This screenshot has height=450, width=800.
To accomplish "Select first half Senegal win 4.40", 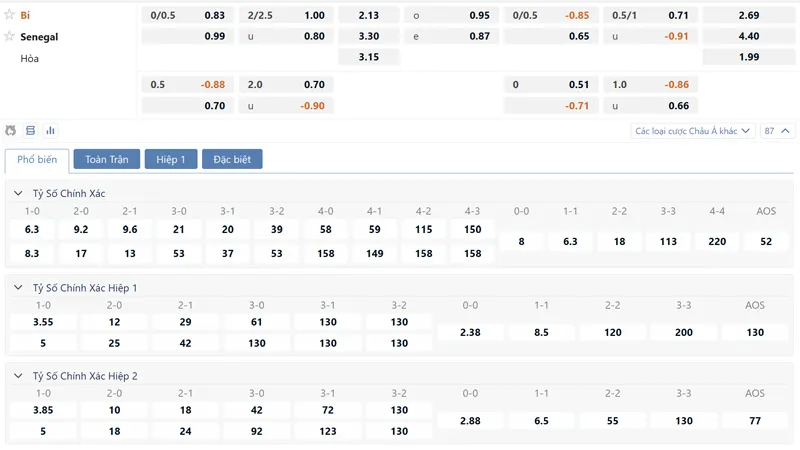I will (748, 36).
